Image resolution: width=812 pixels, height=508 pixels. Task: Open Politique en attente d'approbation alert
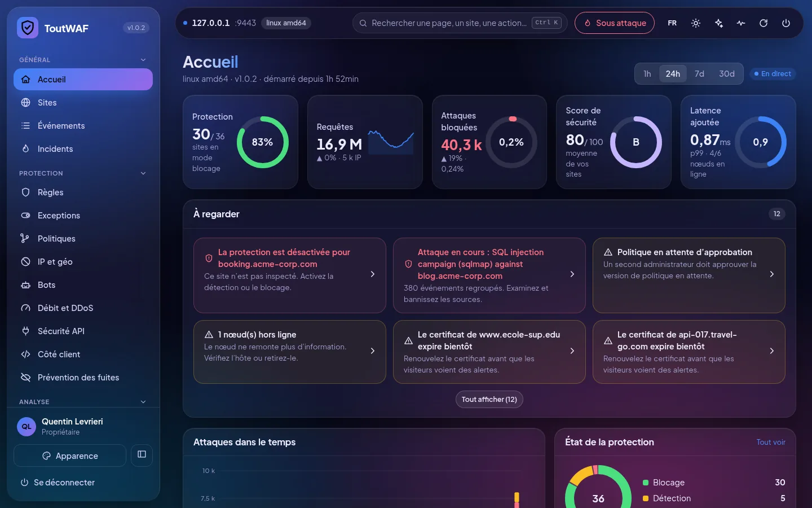click(689, 275)
